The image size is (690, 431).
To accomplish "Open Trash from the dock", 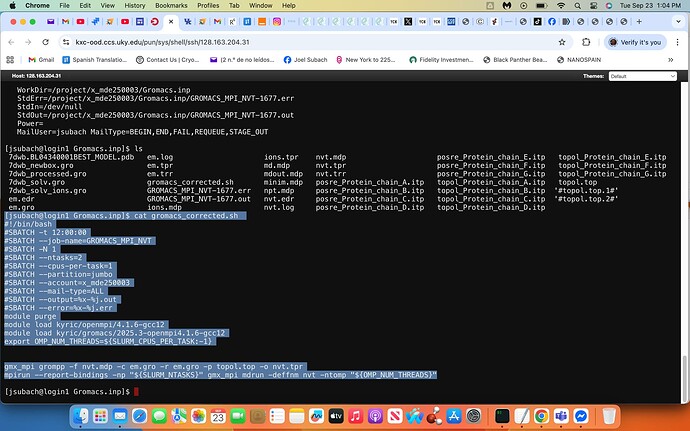I will tap(609, 416).
